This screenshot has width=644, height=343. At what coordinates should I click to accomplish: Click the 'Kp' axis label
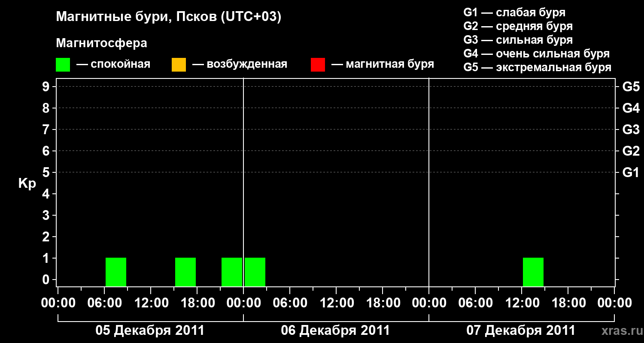[x=27, y=184]
